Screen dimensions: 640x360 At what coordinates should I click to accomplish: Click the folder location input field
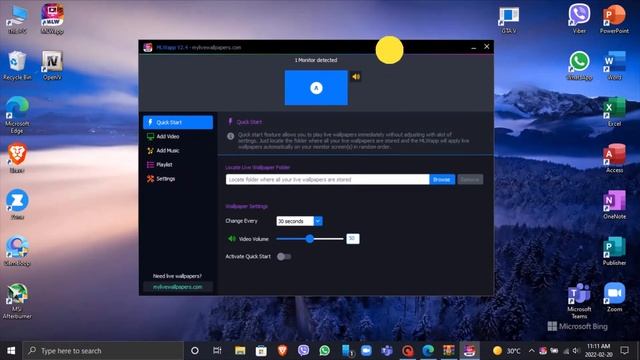(x=327, y=180)
